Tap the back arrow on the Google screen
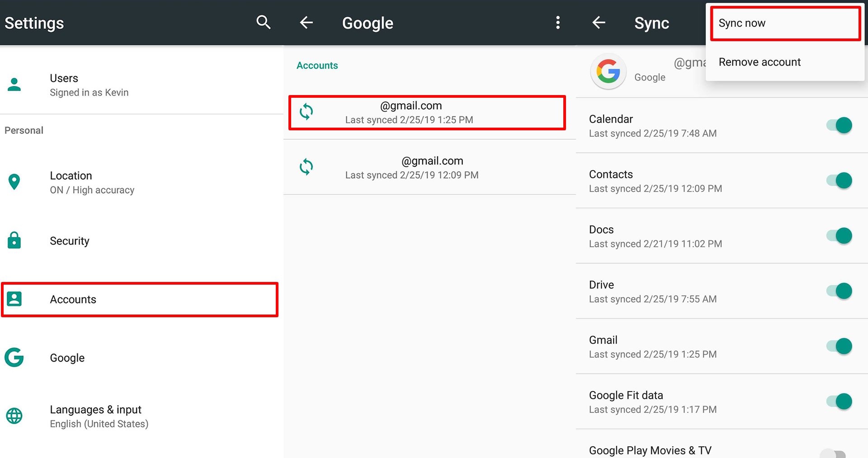 coord(306,23)
